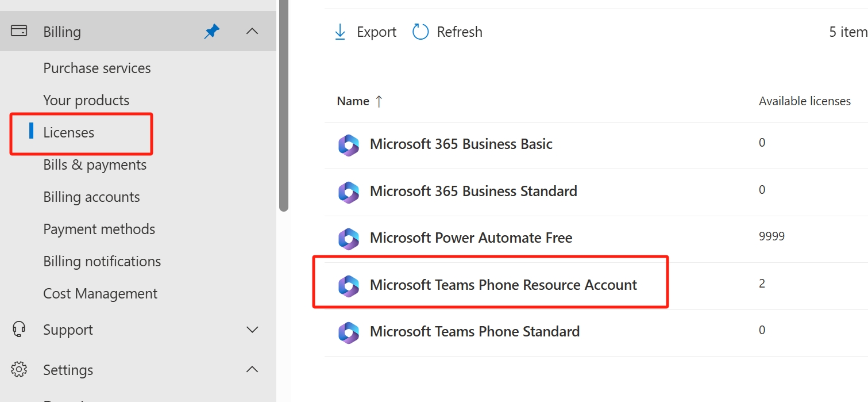The image size is (868, 402).
Task: Click the Billing credit card icon
Action: coord(19,31)
